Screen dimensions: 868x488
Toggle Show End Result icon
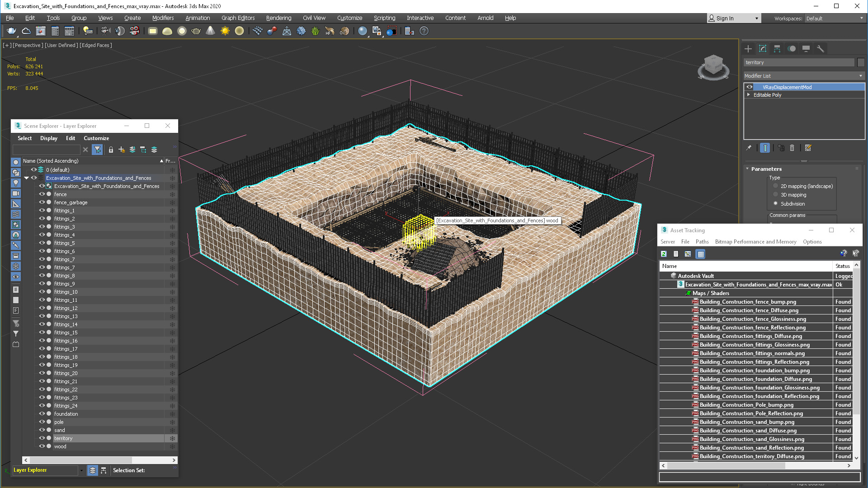pos(765,148)
